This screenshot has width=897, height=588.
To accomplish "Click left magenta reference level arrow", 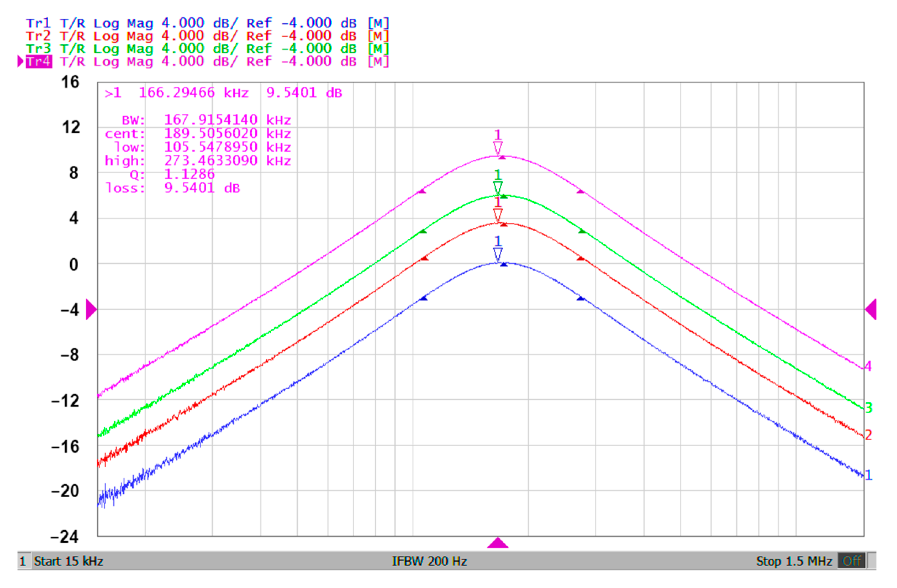I will [91, 309].
